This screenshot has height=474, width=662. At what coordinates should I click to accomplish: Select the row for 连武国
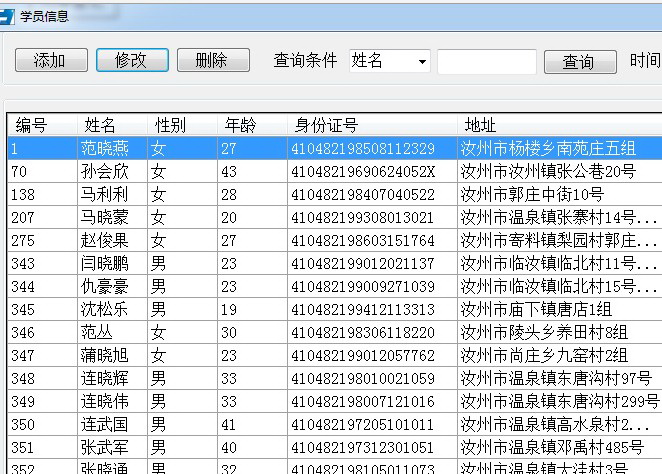pyautogui.click(x=335, y=424)
